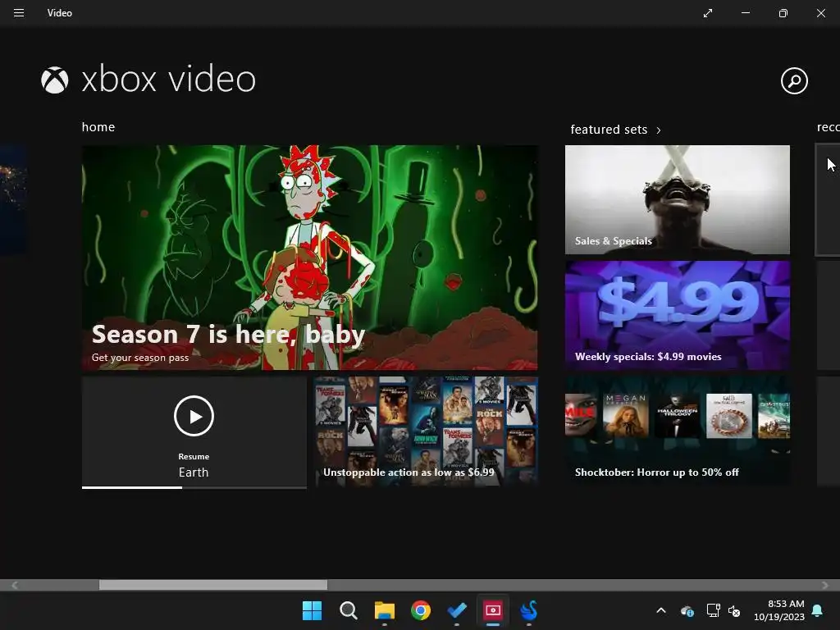Click the full-screen expand arrows icon
The height and width of the screenshot is (630, 840).
[x=708, y=13]
